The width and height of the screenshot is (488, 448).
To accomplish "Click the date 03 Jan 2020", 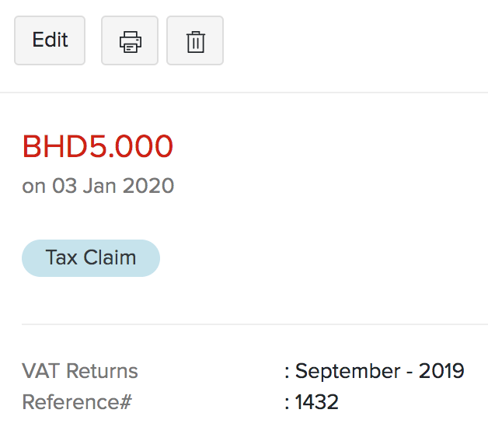I will pos(113,186).
